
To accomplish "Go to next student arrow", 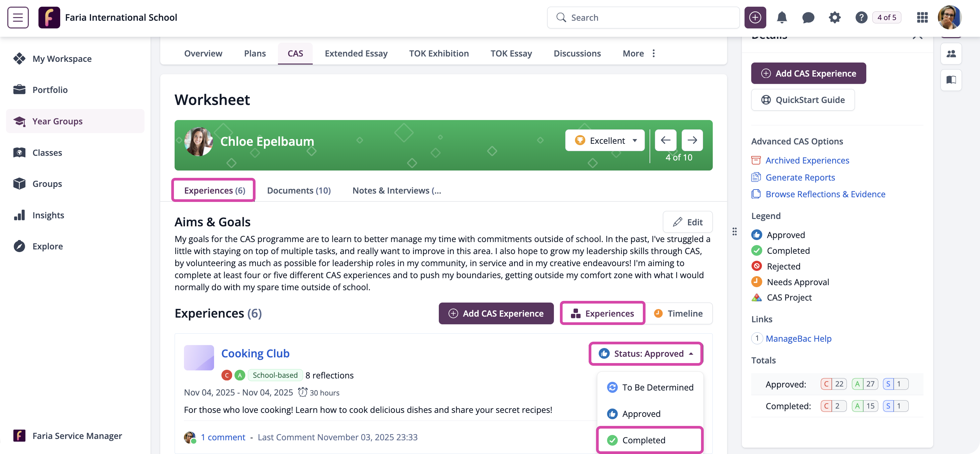I will [692, 140].
